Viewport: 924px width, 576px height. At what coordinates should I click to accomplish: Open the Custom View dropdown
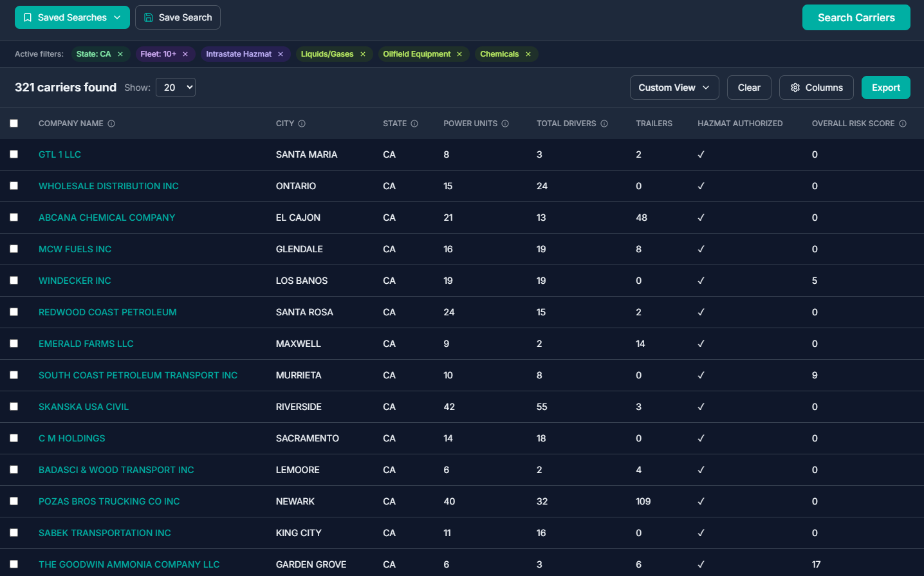pyautogui.click(x=674, y=88)
